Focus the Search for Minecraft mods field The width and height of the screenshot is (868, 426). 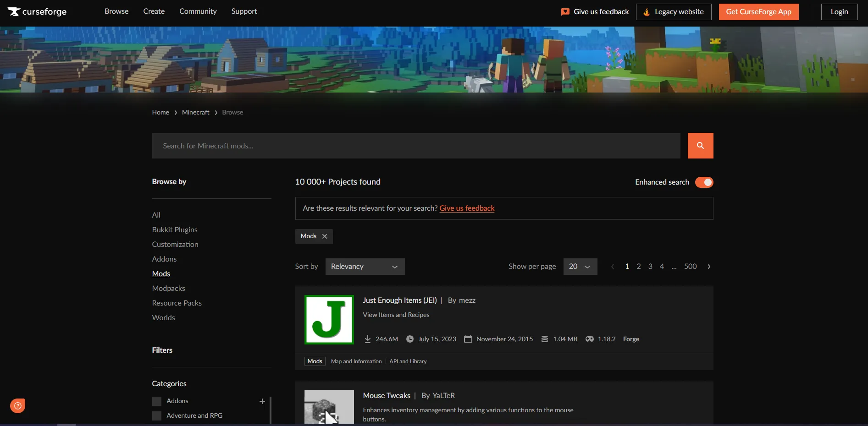point(416,146)
